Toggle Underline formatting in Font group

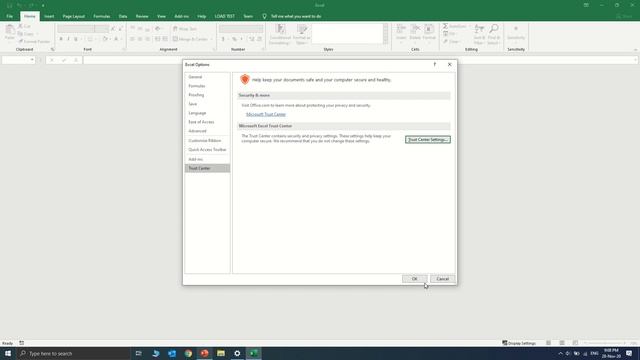pos(76,39)
